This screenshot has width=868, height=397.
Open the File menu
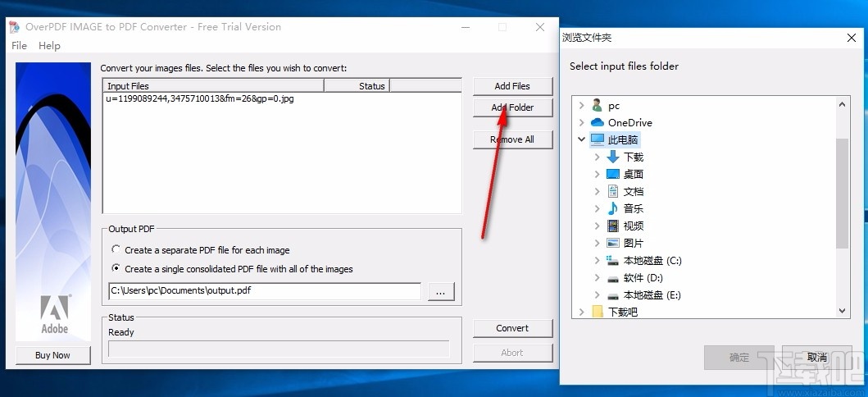coord(19,46)
